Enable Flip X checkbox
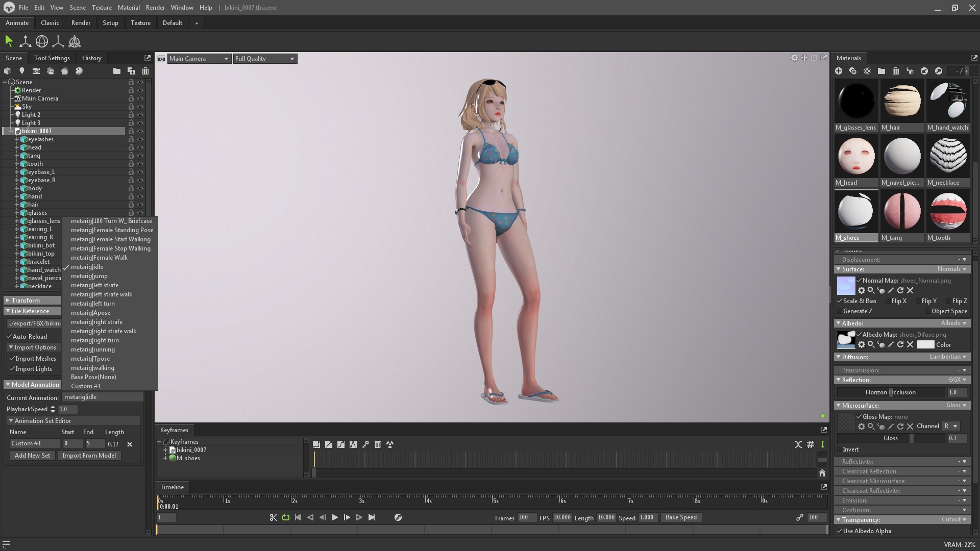Viewport: 980px width, 551px height. (888, 301)
